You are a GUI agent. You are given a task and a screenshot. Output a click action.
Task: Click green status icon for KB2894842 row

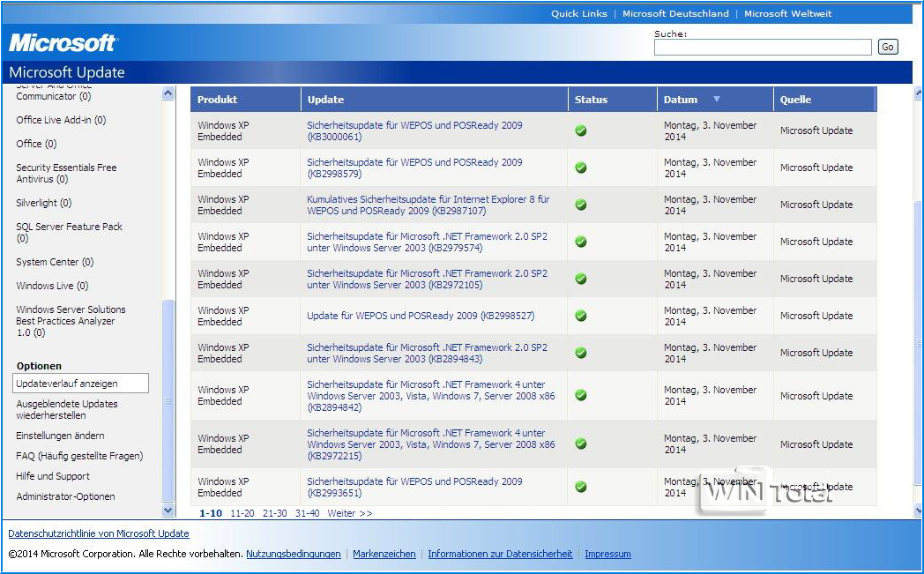click(x=581, y=395)
